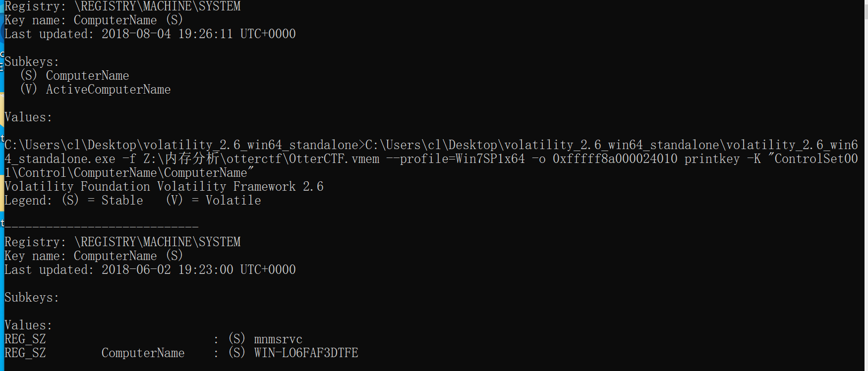This screenshot has height=371, width=868.
Task: Click the empty Subkeys: label near bottom
Action: tap(32, 298)
